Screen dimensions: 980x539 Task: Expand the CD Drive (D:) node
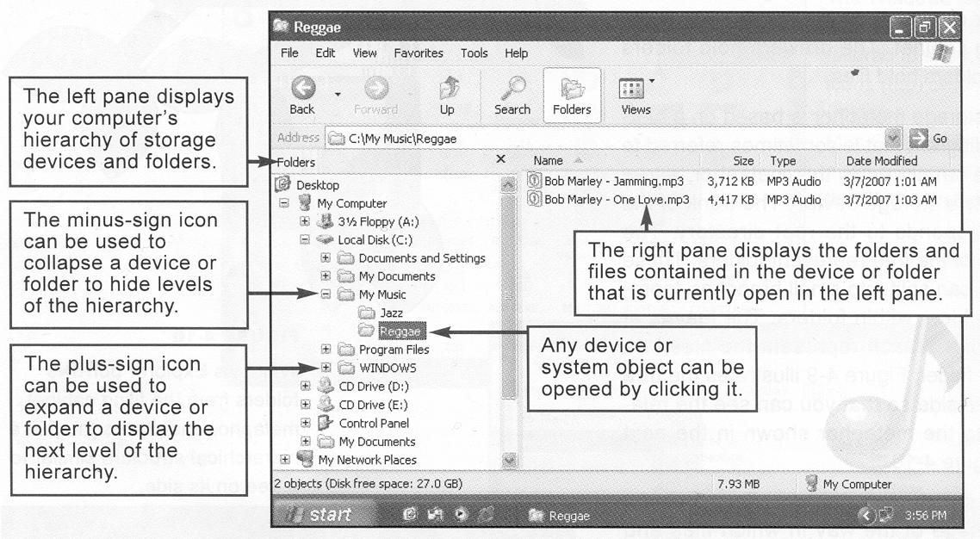[304, 386]
